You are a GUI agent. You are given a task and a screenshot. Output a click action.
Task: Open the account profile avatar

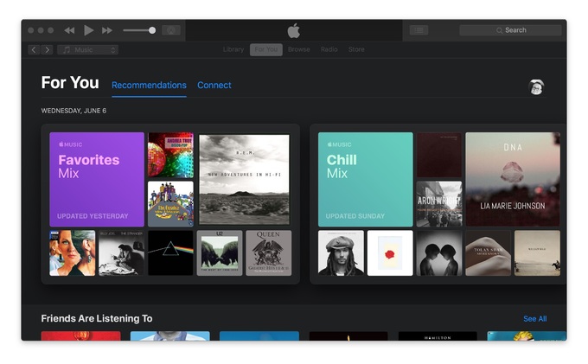(536, 87)
